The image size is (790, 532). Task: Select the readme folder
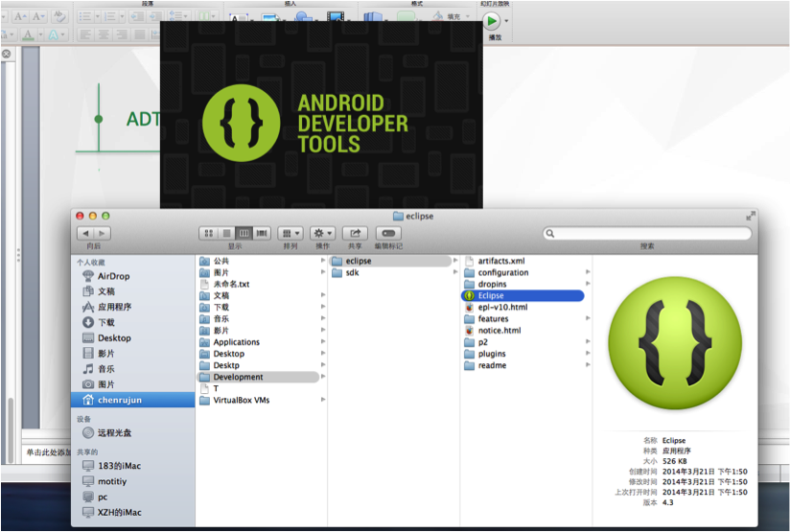485,365
